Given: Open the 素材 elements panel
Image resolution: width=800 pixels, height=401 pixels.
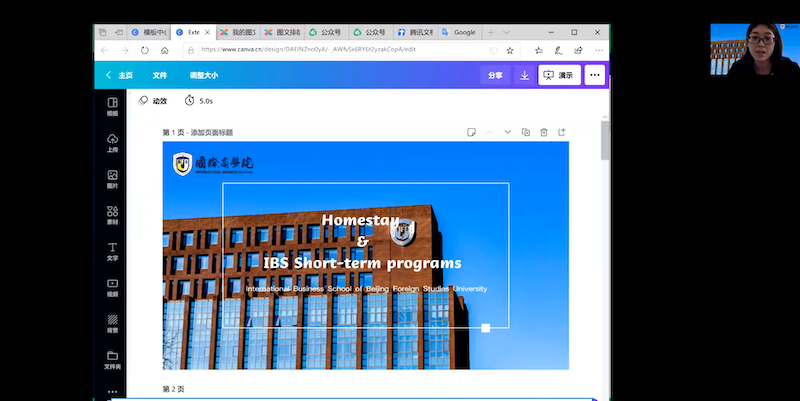Looking at the screenshot, I should coord(112,215).
